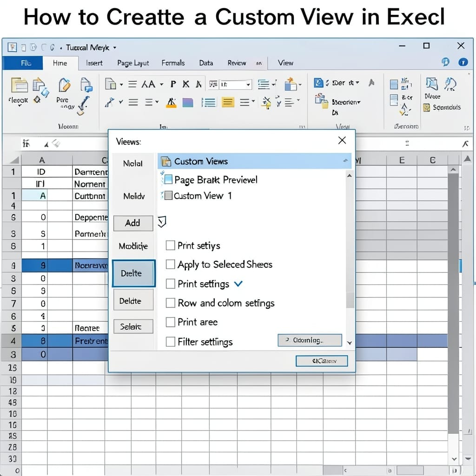Toggle the Custom View 1 checkbox
This screenshot has height=476, width=476.
coord(168,196)
